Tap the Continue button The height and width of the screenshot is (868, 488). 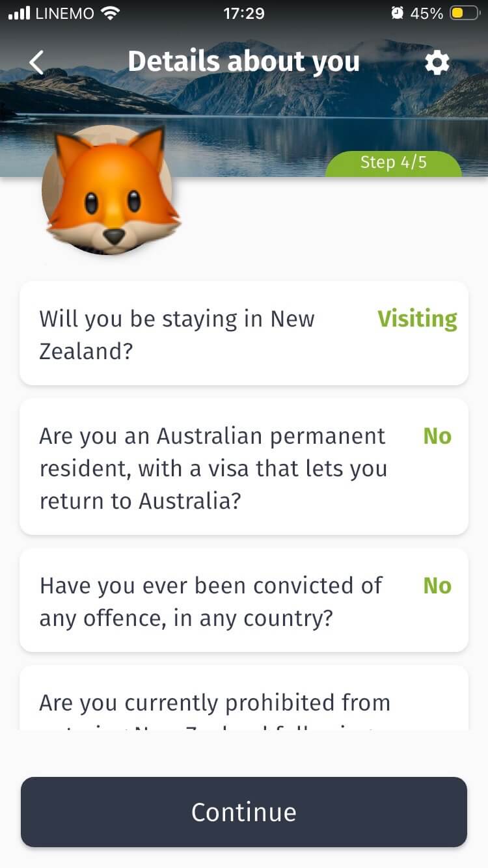click(244, 812)
